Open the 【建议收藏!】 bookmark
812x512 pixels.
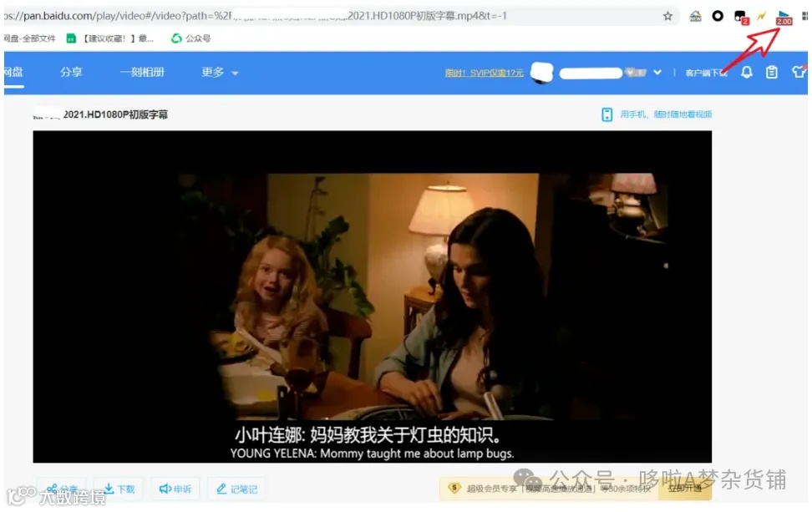pyautogui.click(x=110, y=38)
